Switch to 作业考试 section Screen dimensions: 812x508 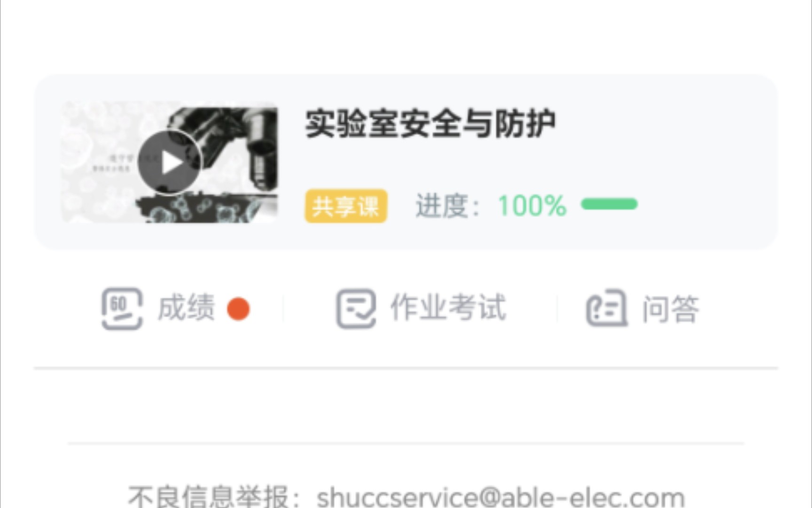(448, 308)
